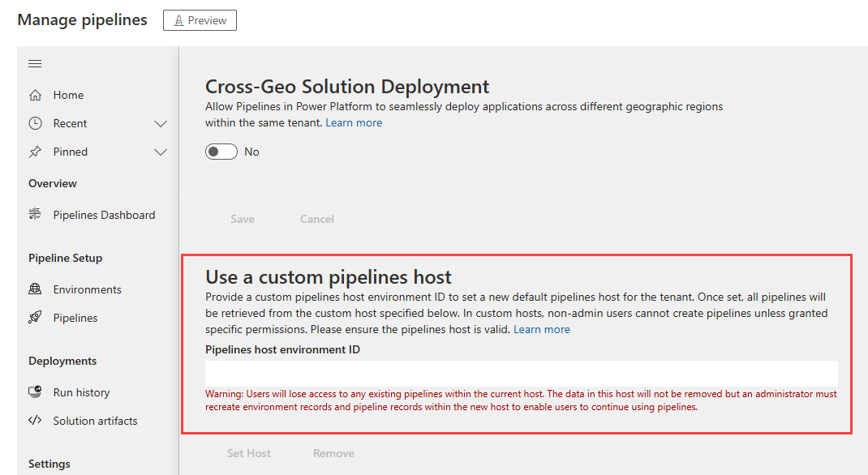
Task: Click the Pipeline Setup heading
Action: click(x=66, y=259)
